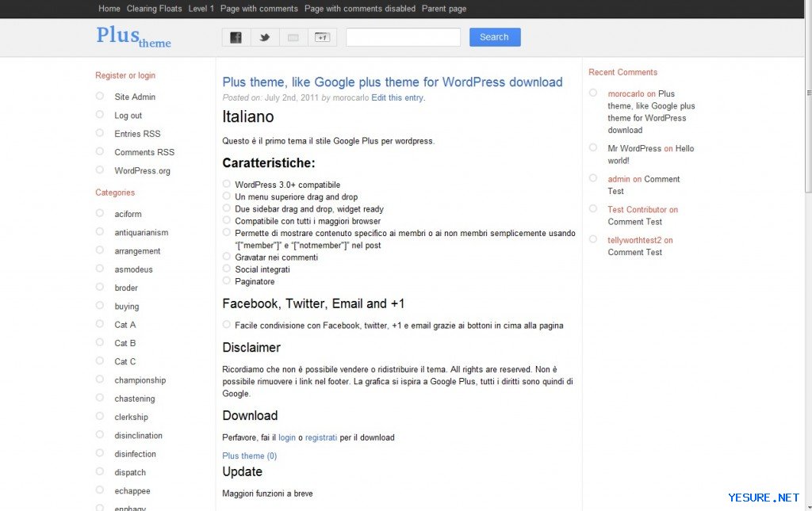Click the Google +1 icon

[x=322, y=37]
